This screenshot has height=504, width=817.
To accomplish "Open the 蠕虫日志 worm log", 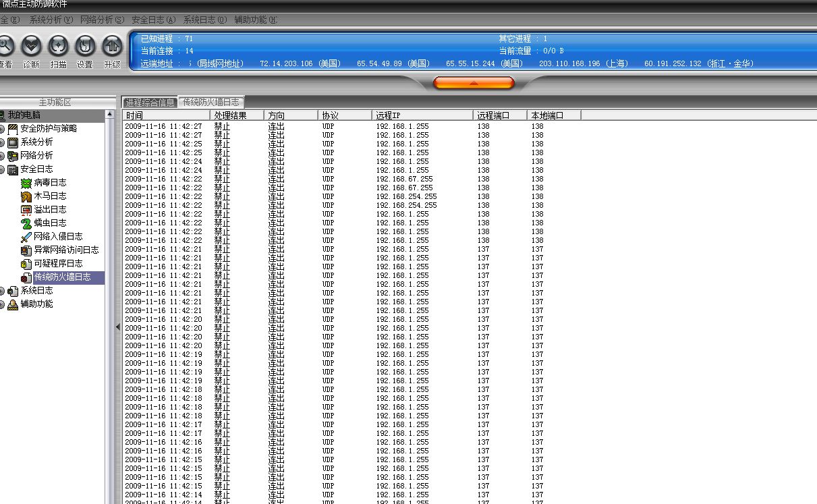I will tap(50, 223).
